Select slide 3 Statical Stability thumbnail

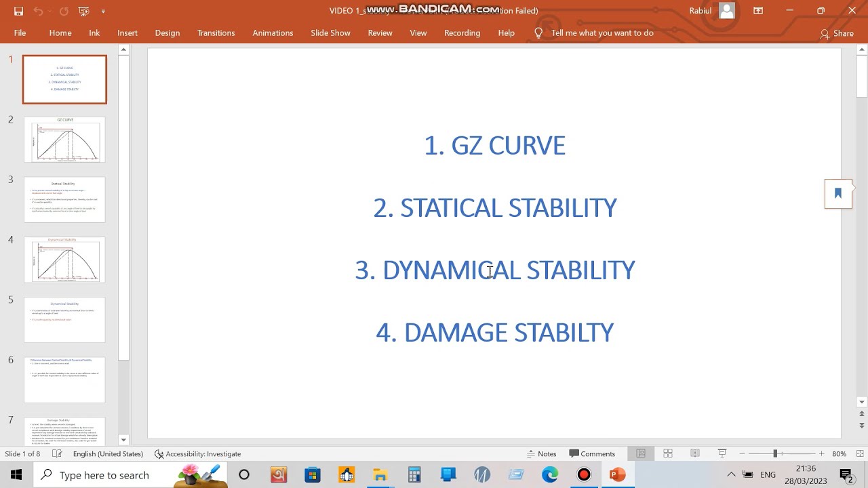click(x=64, y=199)
